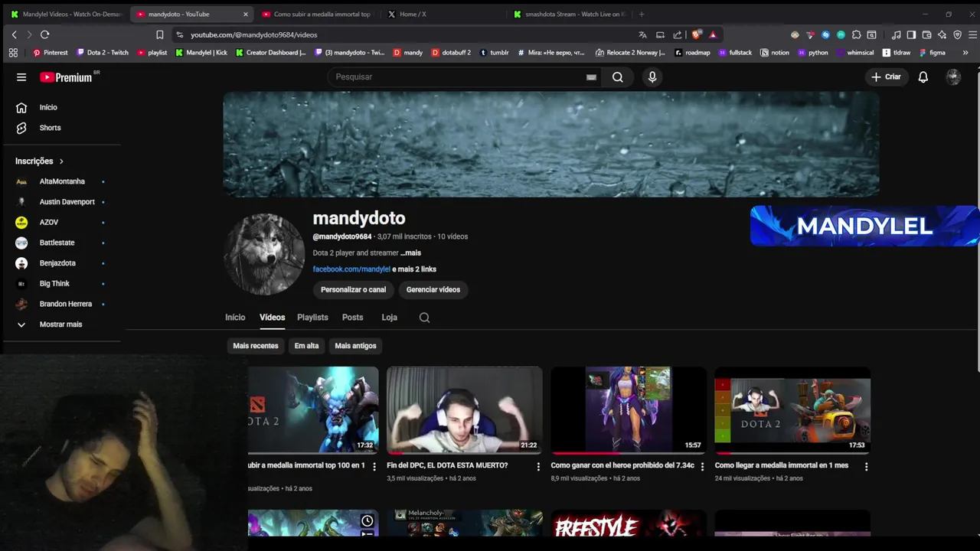Open 'Dota 2 - Twitch' bookmark
The image size is (980, 551).
(103, 53)
